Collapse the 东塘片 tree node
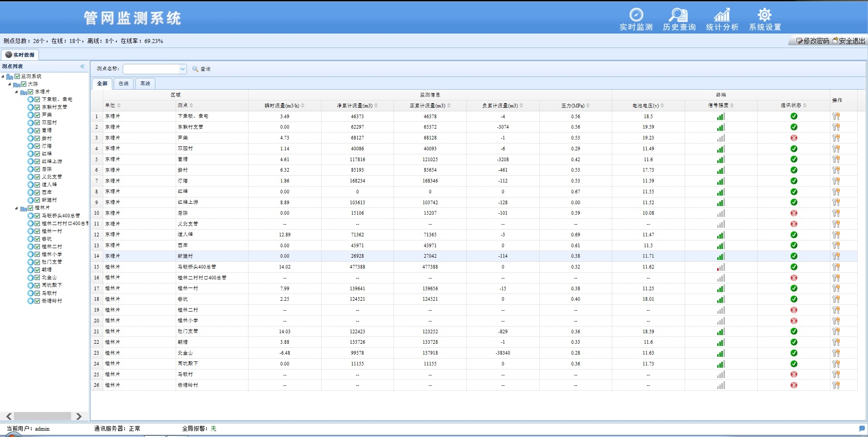The width and height of the screenshot is (868, 437). 17,92
